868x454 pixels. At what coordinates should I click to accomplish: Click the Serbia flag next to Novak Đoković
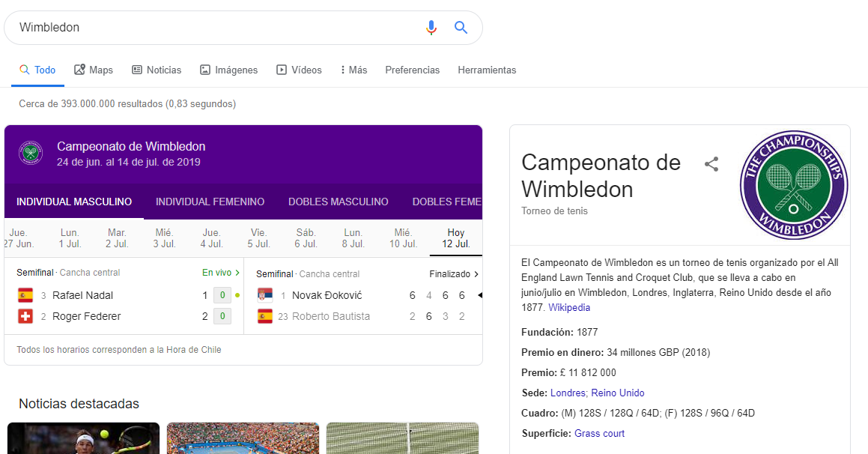click(265, 295)
